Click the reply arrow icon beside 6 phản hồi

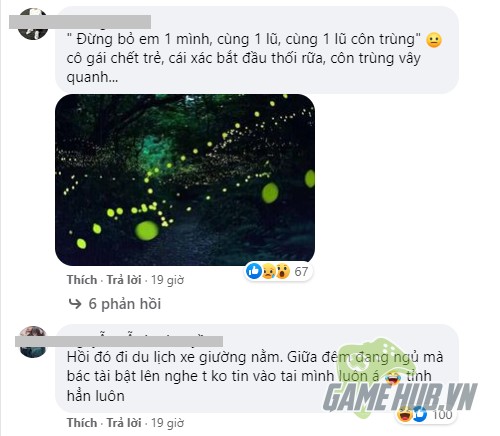tap(75, 304)
